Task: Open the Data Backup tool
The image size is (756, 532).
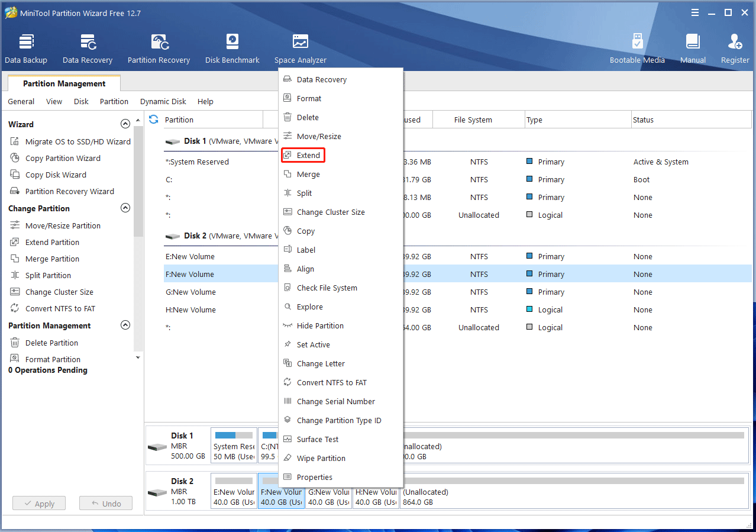Action: click(x=26, y=49)
